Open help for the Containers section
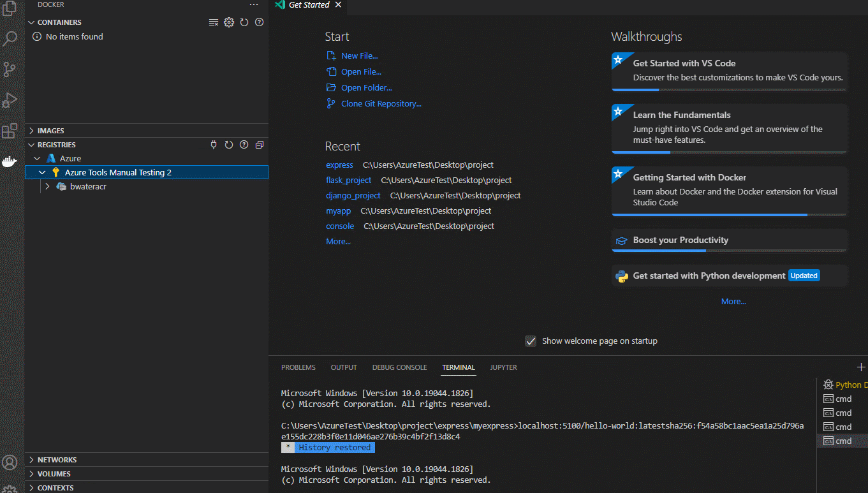 259,22
